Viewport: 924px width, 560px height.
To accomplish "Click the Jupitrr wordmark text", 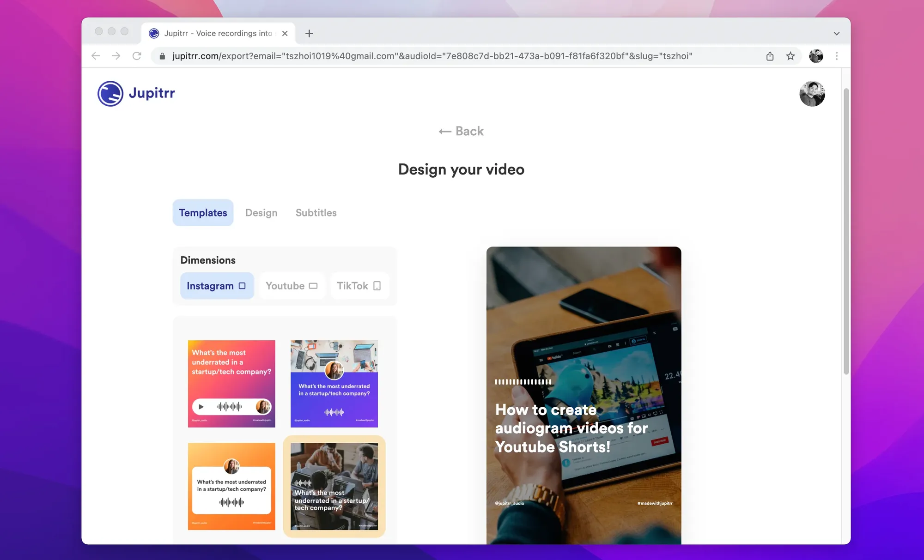I will [152, 93].
